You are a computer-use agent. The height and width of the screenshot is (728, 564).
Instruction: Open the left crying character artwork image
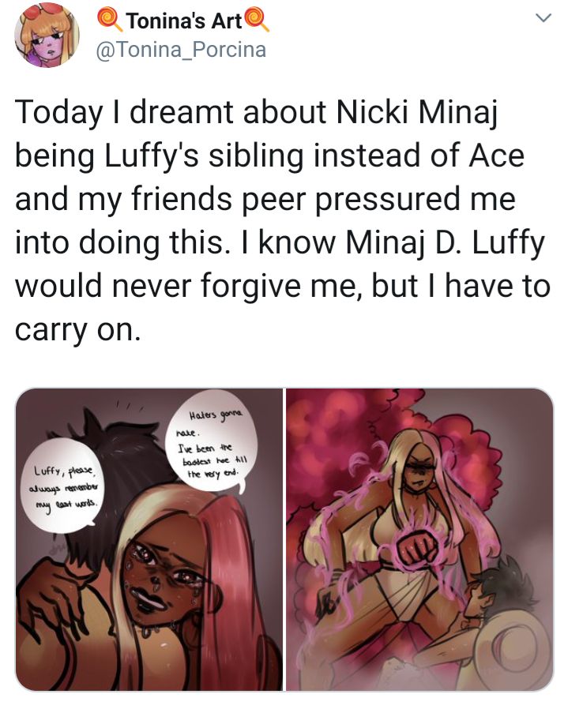point(149,539)
